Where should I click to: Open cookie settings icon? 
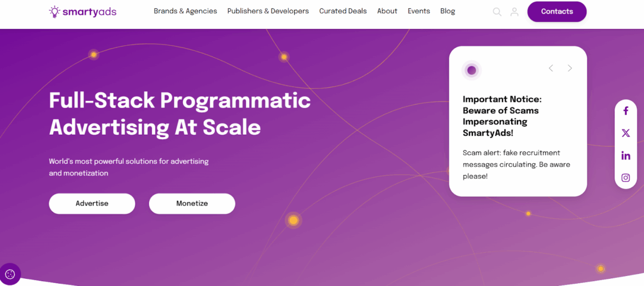[x=10, y=274]
